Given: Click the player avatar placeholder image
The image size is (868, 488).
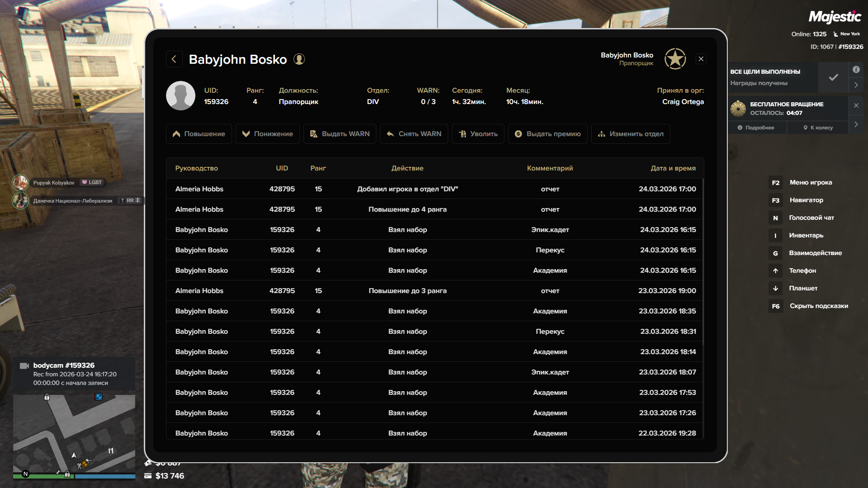Looking at the screenshot, I should tap(180, 96).
